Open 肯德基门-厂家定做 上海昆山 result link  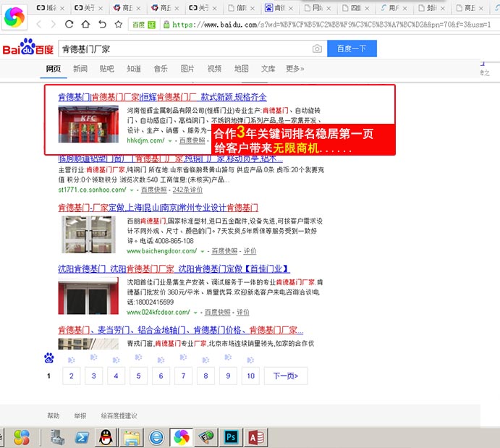[x=158, y=208]
